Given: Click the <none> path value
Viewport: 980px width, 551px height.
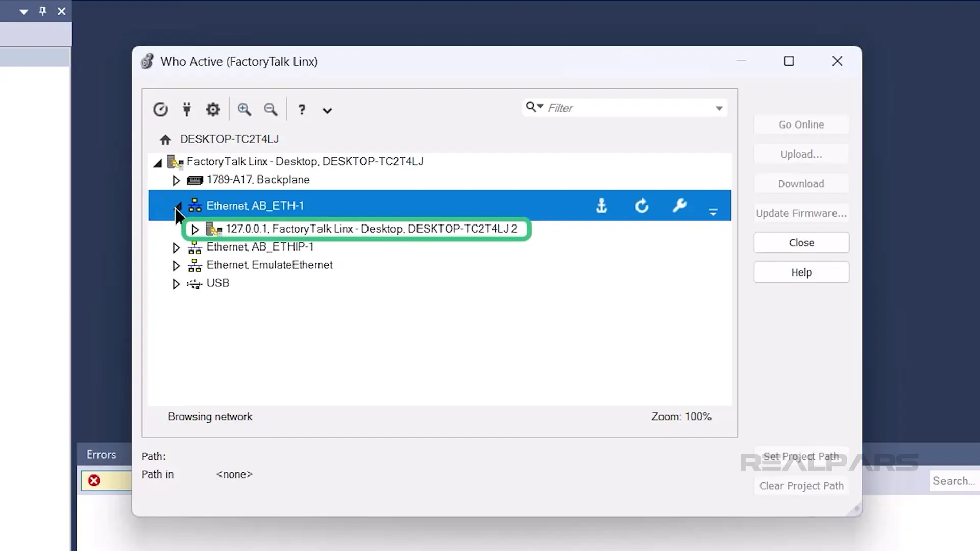Looking at the screenshot, I should click(x=234, y=474).
